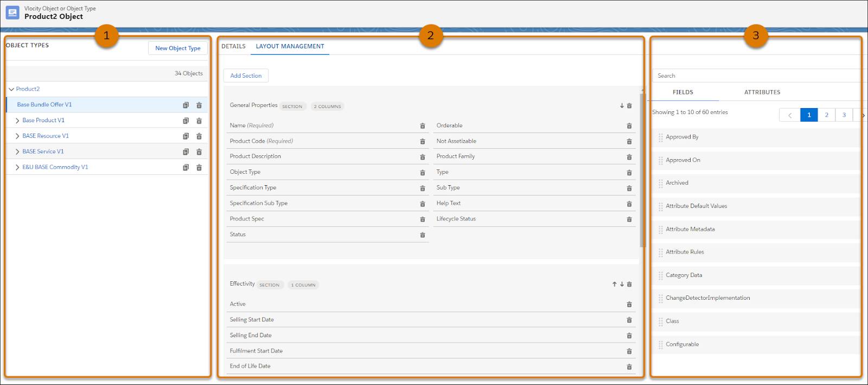Image resolution: width=868 pixels, height=385 pixels.
Task: Remove the Specification Type field
Action: [423, 188]
